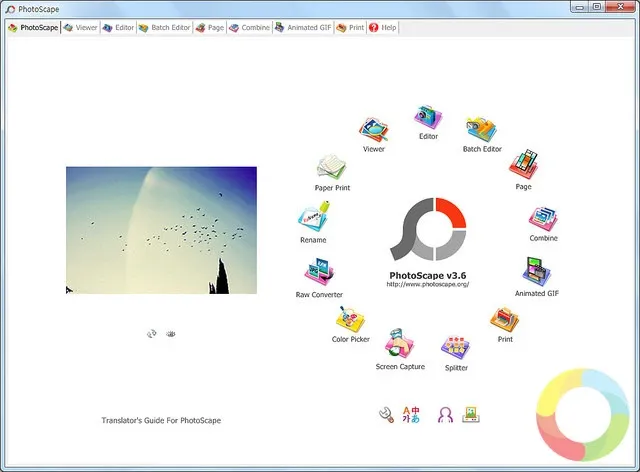The width and height of the screenshot is (640, 472).
Task: Open Translator's Guide For PhotoScape link
Action: tap(161, 420)
